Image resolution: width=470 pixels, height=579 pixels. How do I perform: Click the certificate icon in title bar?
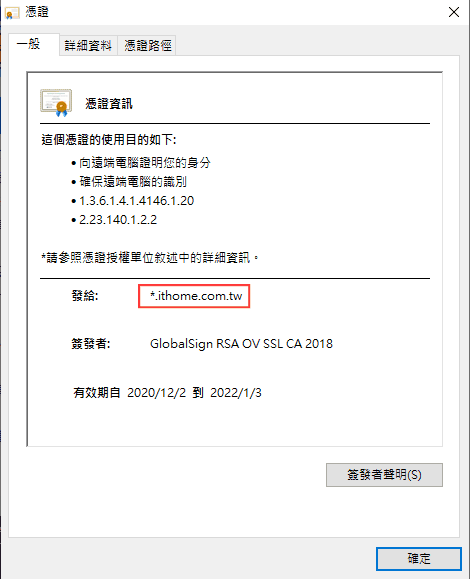11,13
